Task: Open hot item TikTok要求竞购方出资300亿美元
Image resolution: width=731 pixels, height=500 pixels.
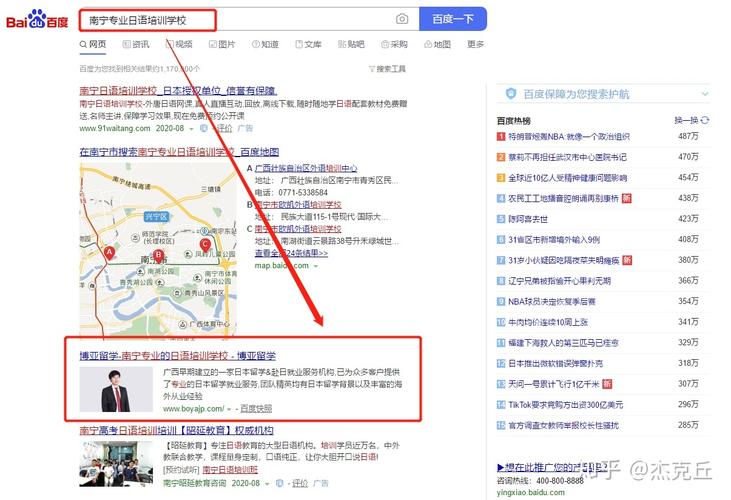Action: pos(565,405)
